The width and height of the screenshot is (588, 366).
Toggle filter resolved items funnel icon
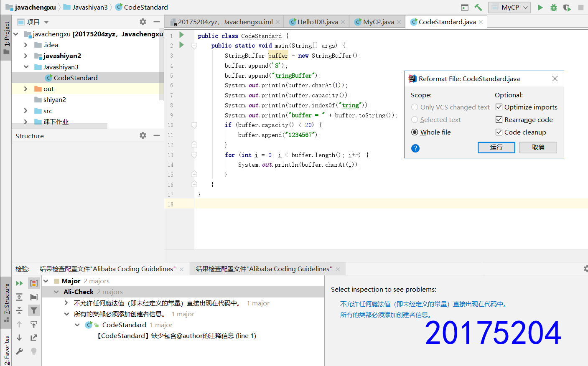(x=34, y=310)
